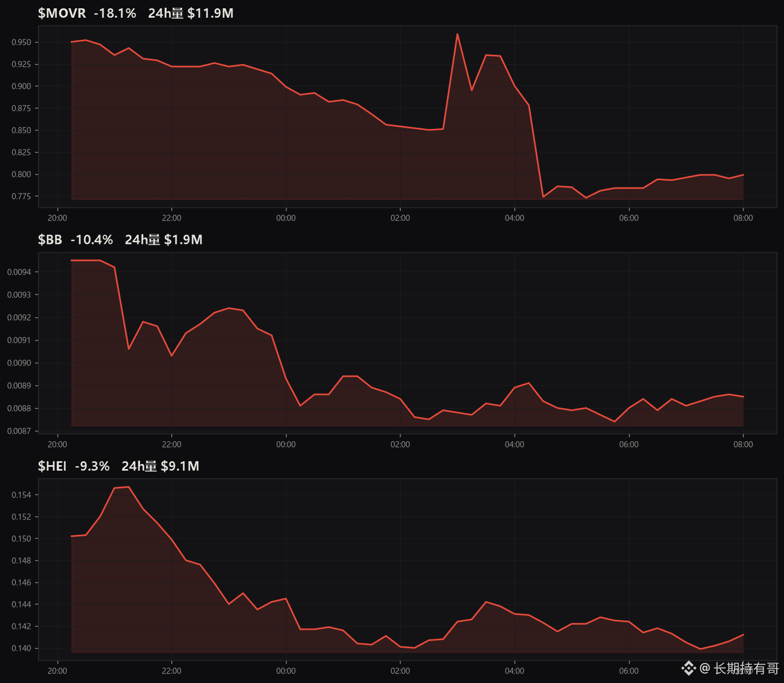Click the 0.950 price tick on MOVR chart
The height and width of the screenshot is (683, 784).
pos(22,42)
